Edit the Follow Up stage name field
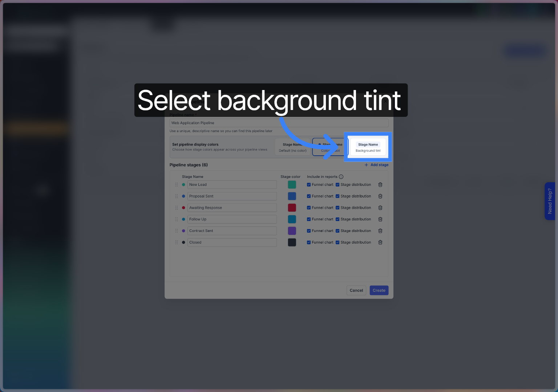This screenshot has width=558, height=392. pos(232,219)
